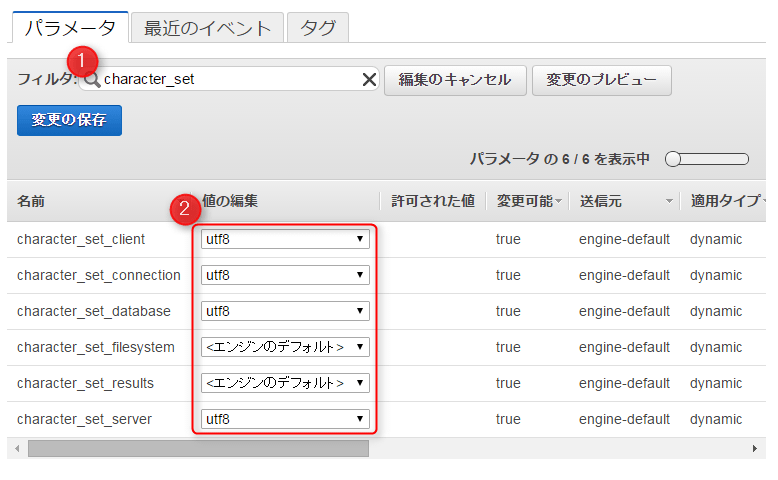Expand character_set_database value dropdown
Image resolution: width=778 pixels, height=480 pixels.
[x=285, y=311]
